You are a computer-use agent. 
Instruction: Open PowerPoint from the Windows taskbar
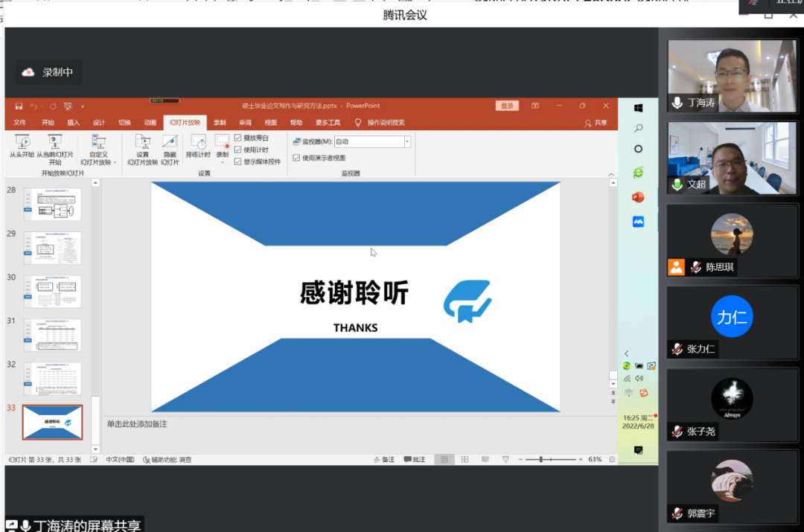pyautogui.click(x=638, y=197)
